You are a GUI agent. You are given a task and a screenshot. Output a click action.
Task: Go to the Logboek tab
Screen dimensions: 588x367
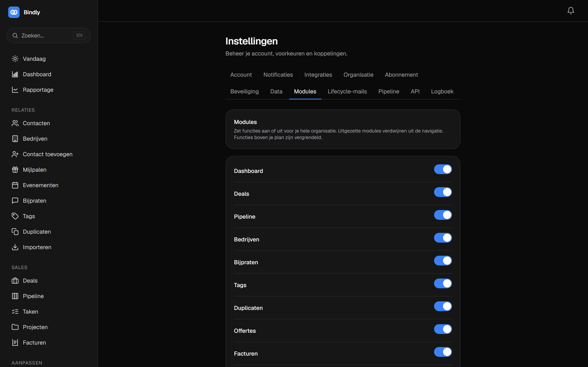442,92
